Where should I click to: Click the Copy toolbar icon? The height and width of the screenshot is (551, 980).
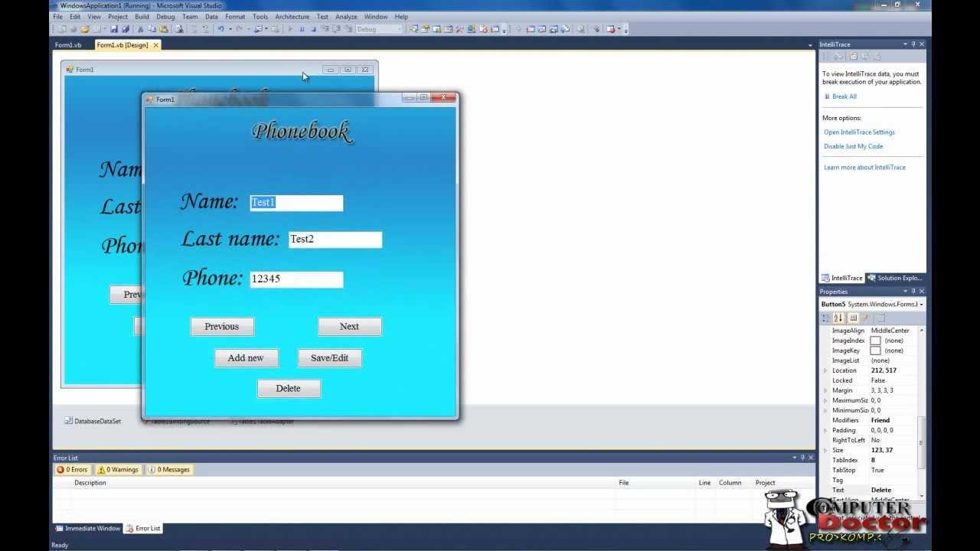tap(152, 29)
